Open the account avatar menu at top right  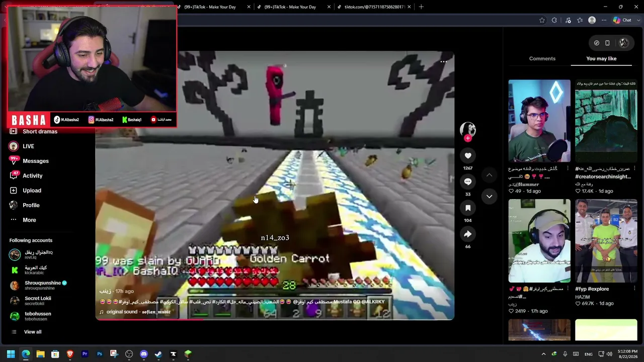pos(624,43)
